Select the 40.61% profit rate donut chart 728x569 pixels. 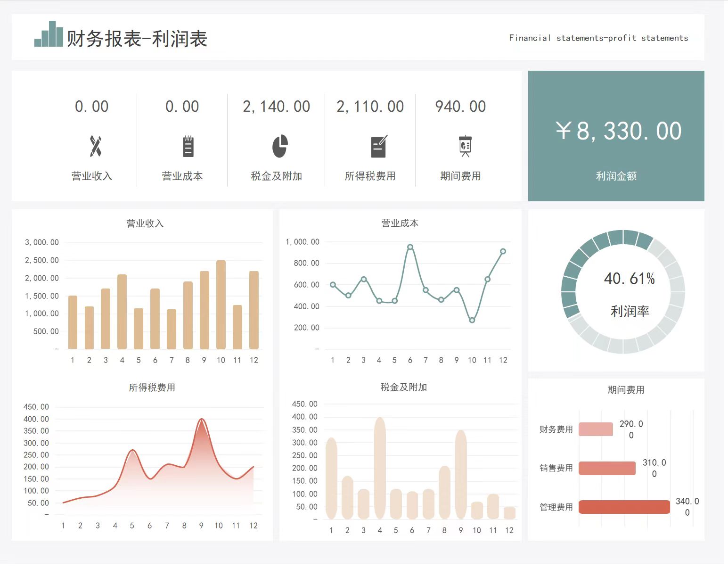tap(623, 291)
